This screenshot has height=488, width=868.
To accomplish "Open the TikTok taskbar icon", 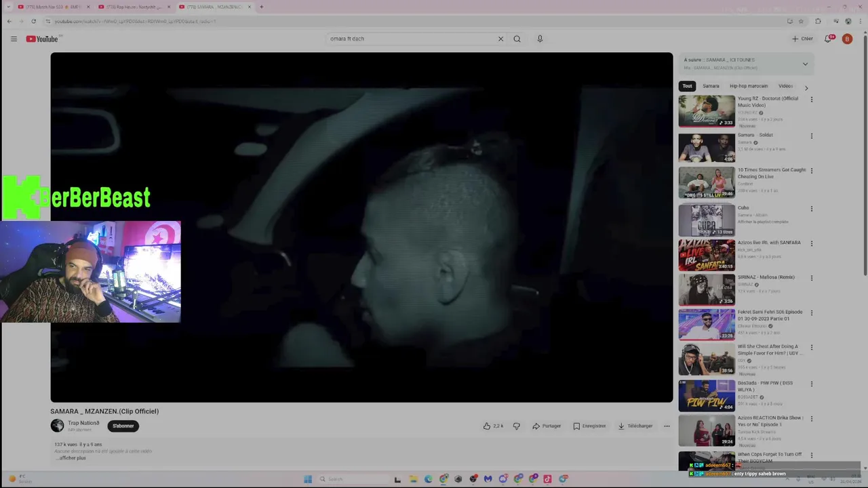I will point(547,479).
